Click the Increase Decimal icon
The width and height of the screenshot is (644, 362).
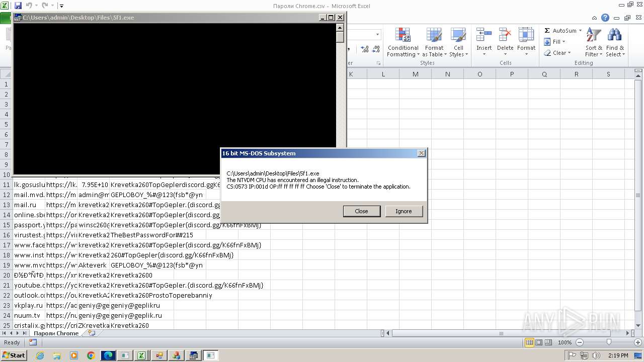point(365,49)
